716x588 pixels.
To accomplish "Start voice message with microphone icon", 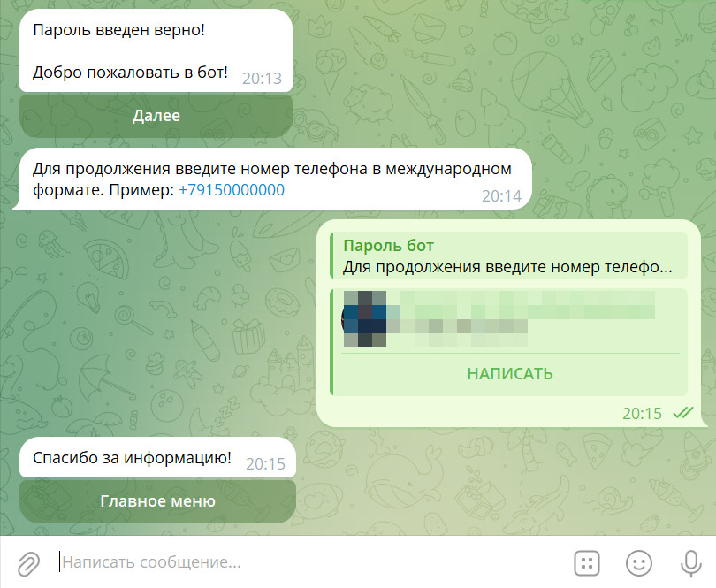I will pos(691,563).
